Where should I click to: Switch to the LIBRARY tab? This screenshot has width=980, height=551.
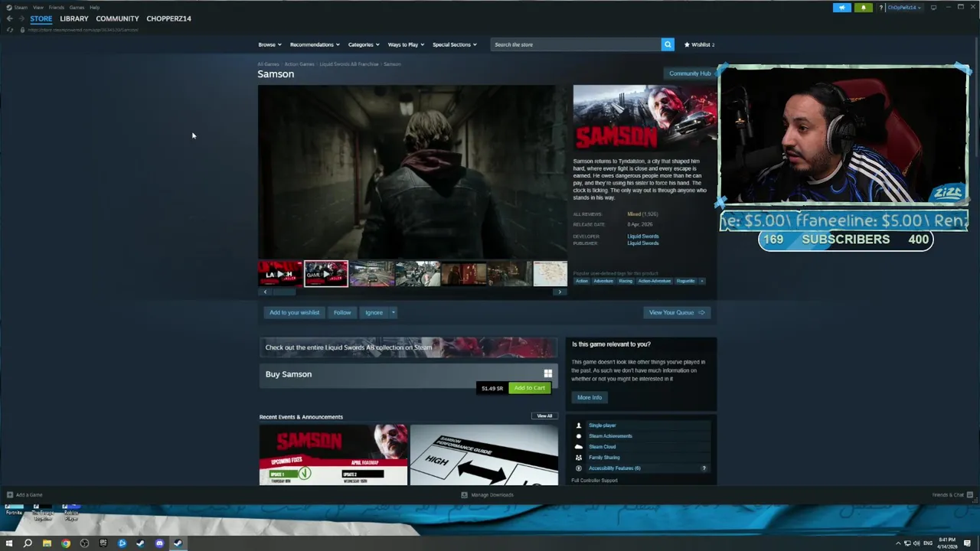point(74,18)
